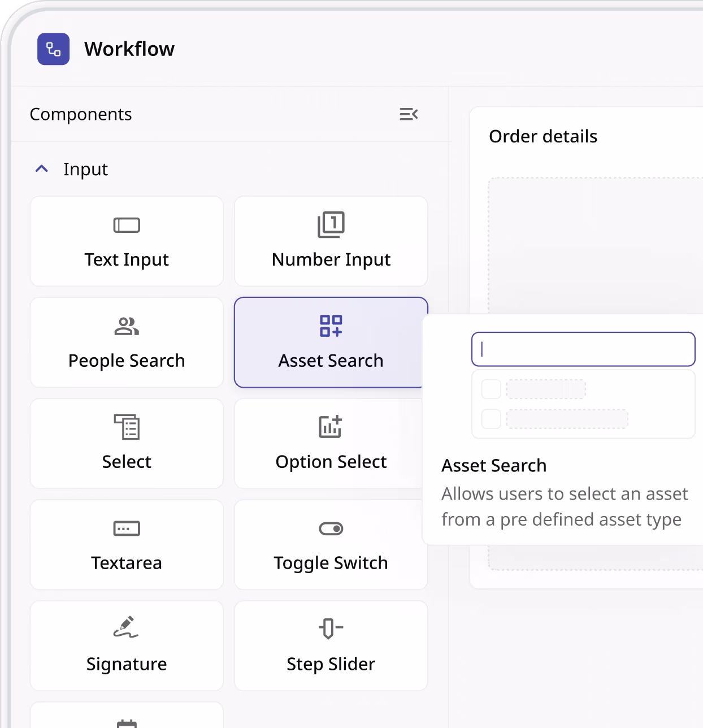Click the Asset Search tooltip title

click(x=494, y=466)
